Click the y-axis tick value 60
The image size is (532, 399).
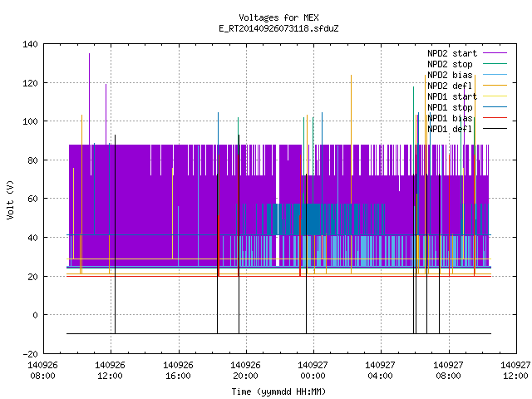coord(32,199)
